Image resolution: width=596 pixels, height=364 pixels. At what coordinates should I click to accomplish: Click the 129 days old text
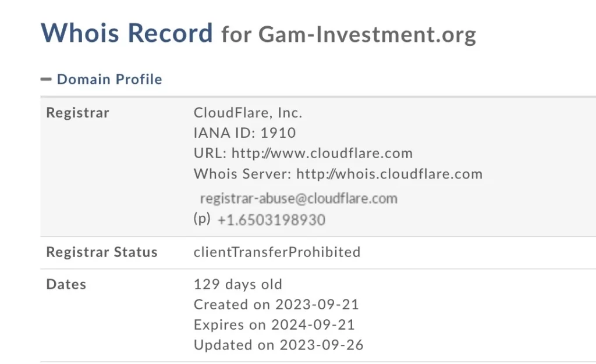tap(237, 284)
